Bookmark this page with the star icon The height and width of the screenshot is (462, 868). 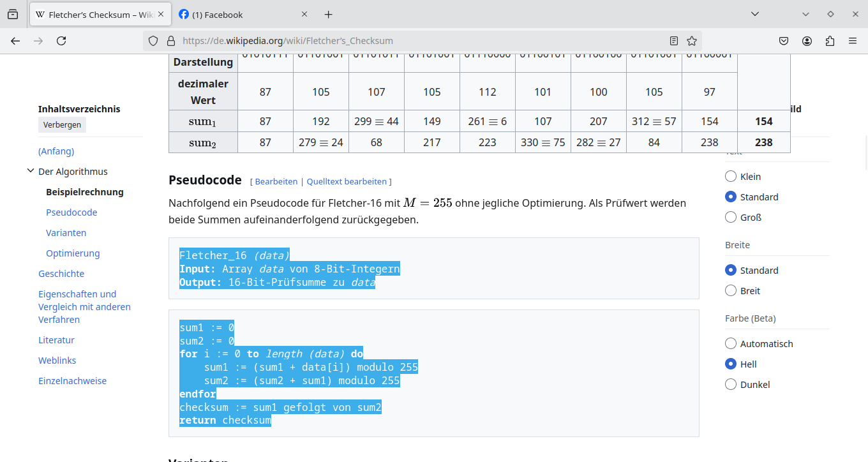(692, 40)
